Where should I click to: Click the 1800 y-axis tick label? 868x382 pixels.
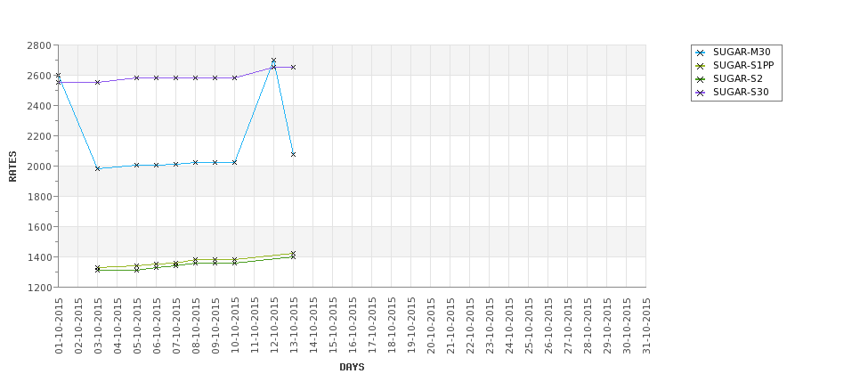pyautogui.click(x=39, y=197)
